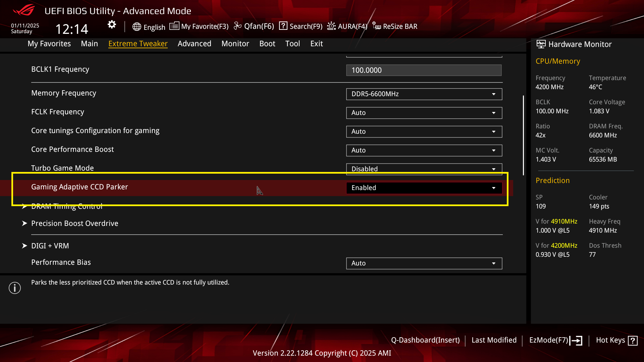This screenshot has width=644, height=362.
Task: Switch to Tool tab
Action: pos(293,44)
